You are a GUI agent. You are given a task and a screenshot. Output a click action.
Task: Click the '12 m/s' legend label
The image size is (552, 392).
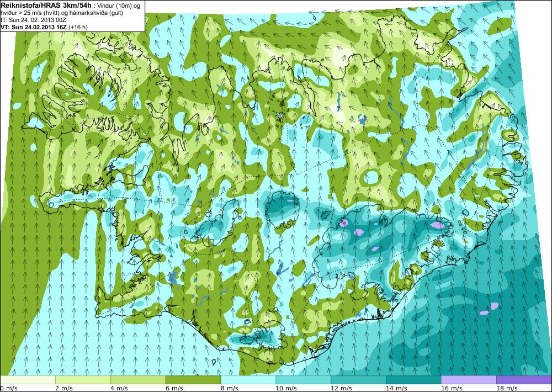click(341, 388)
